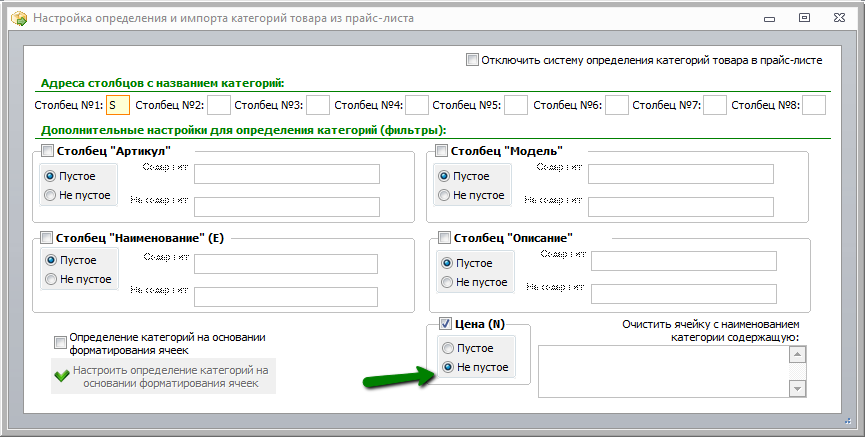
Task: Click upper 'Содержит' field in Описание group
Action: pos(684,261)
